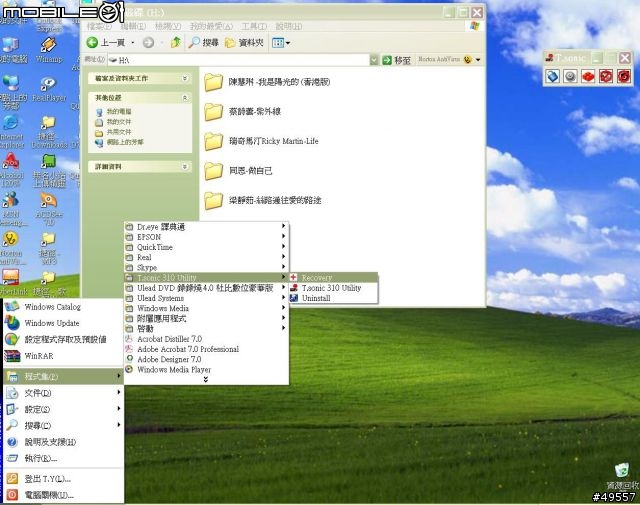The width and height of the screenshot is (640, 505).
Task: Click the H:\ address bar field
Action: [239, 60]
